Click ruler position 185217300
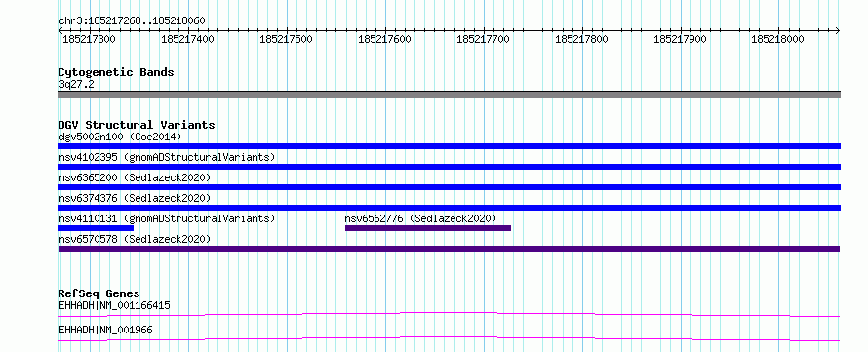This screenshot has width=868, height=352. click(89, 39)
